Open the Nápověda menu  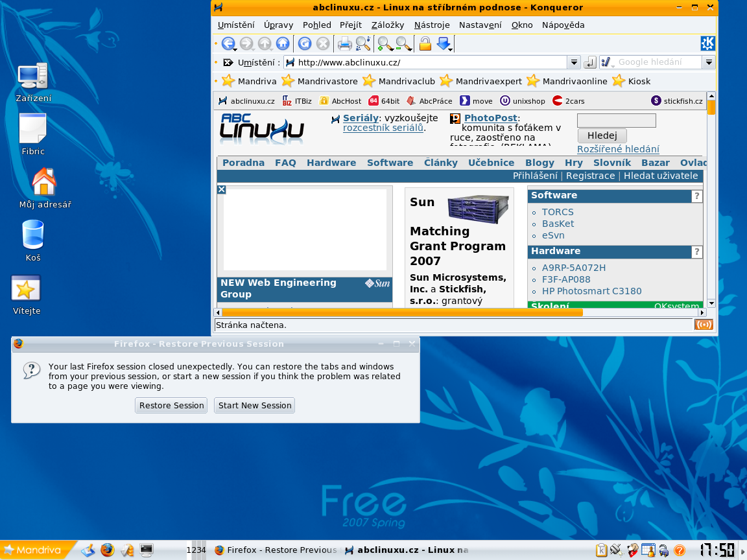point(563,25)
